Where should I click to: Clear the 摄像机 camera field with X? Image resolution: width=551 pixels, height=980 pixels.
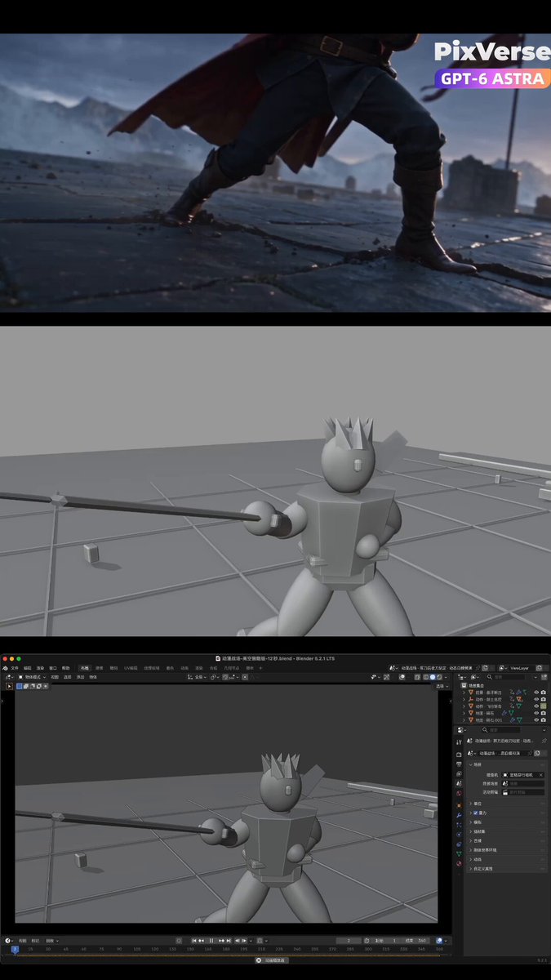coord(541,775)
